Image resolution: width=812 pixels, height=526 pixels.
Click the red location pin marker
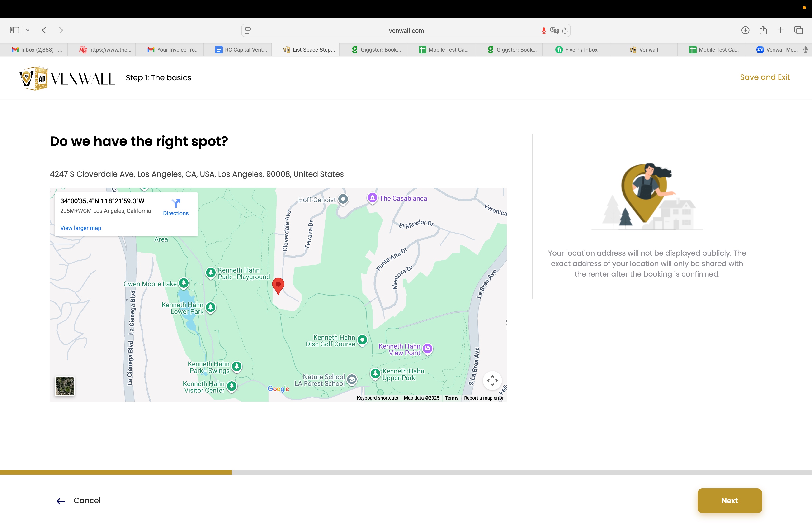pos(278,285)
